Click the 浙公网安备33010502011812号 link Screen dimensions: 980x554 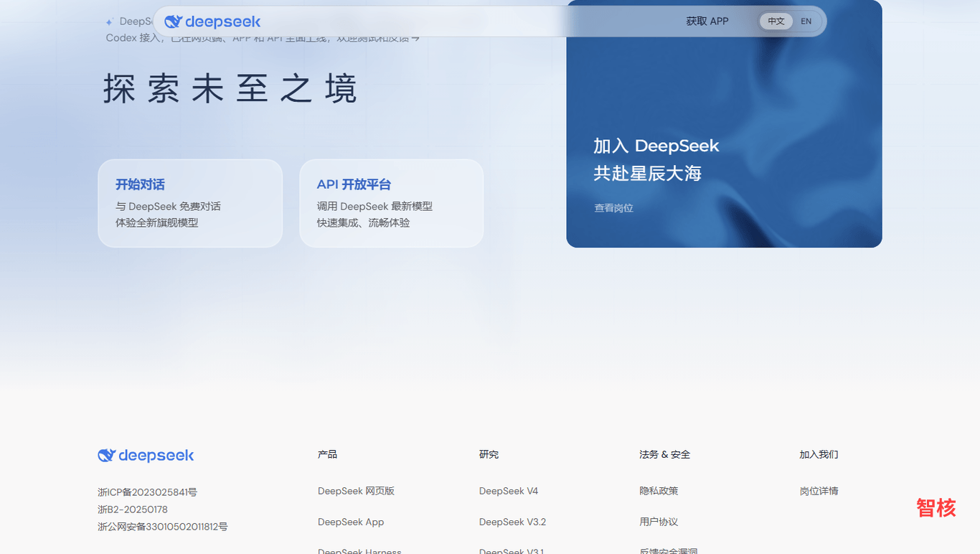tap(163, 527)
